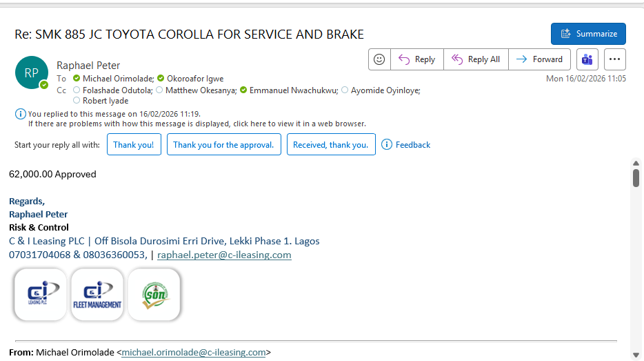
Task: Open the emoji reaction picker
Action: (x=379, y=59)
